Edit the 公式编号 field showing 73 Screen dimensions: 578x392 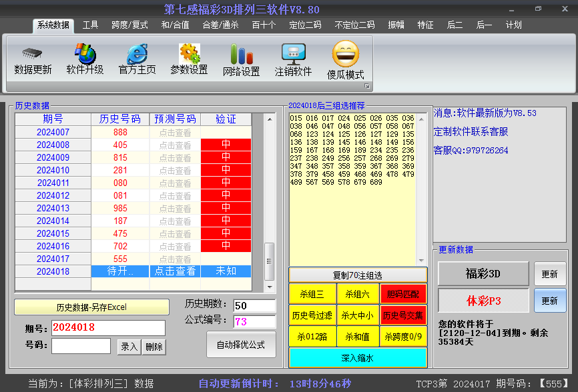pyautogui.click(x=255, y=321)
